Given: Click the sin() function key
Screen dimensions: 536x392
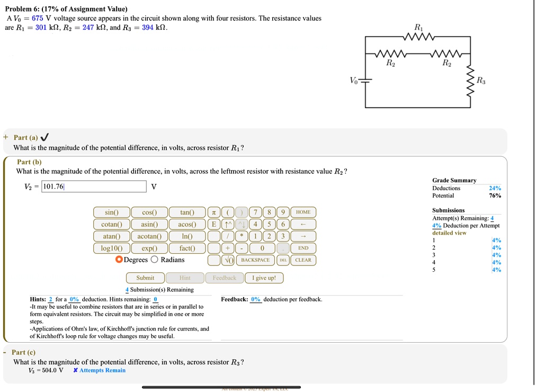Looking at the screenshot, I should tap(111, 212).
